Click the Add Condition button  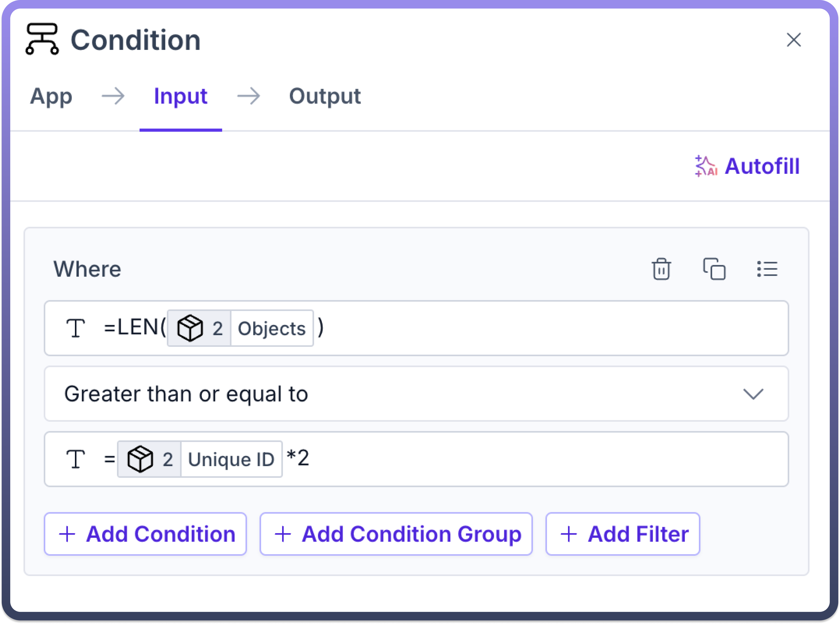coord(145,534)
